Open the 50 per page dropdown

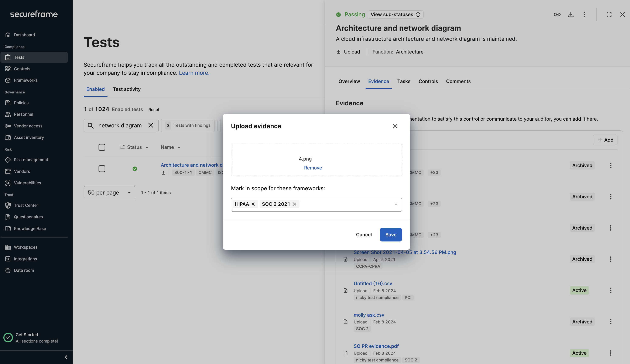[109, 192]
